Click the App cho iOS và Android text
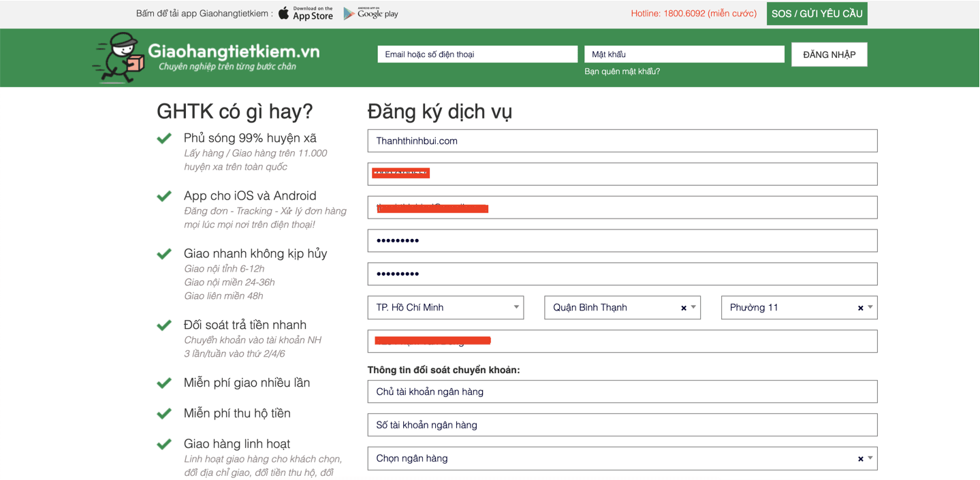 pyautogui.click(x=250, y=196)
